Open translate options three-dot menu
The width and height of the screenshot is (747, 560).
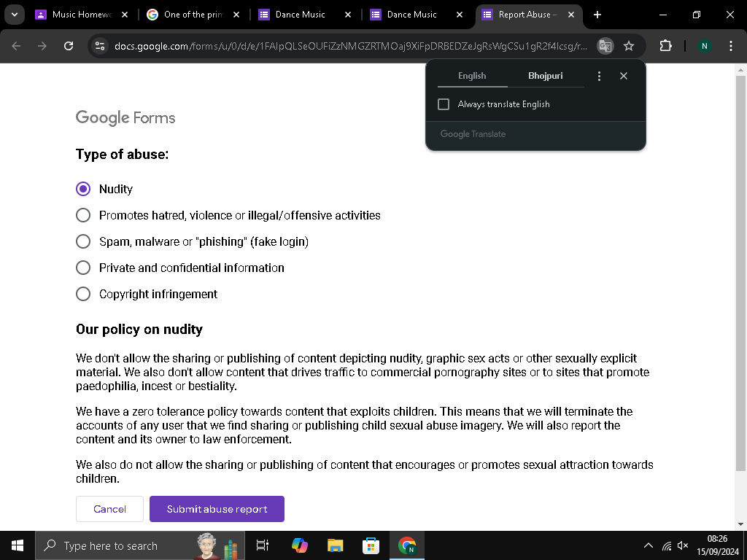pos(599,76)
